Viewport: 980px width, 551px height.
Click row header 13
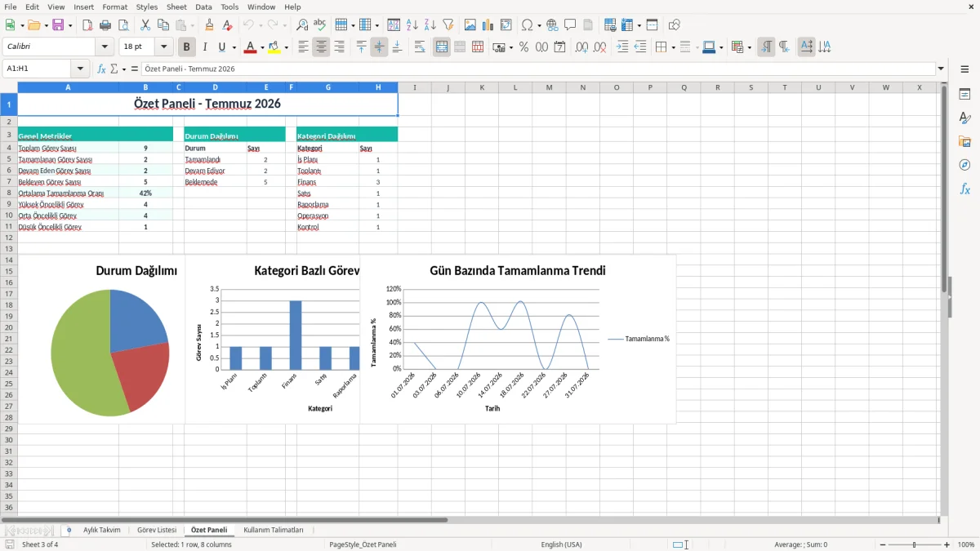9,249
